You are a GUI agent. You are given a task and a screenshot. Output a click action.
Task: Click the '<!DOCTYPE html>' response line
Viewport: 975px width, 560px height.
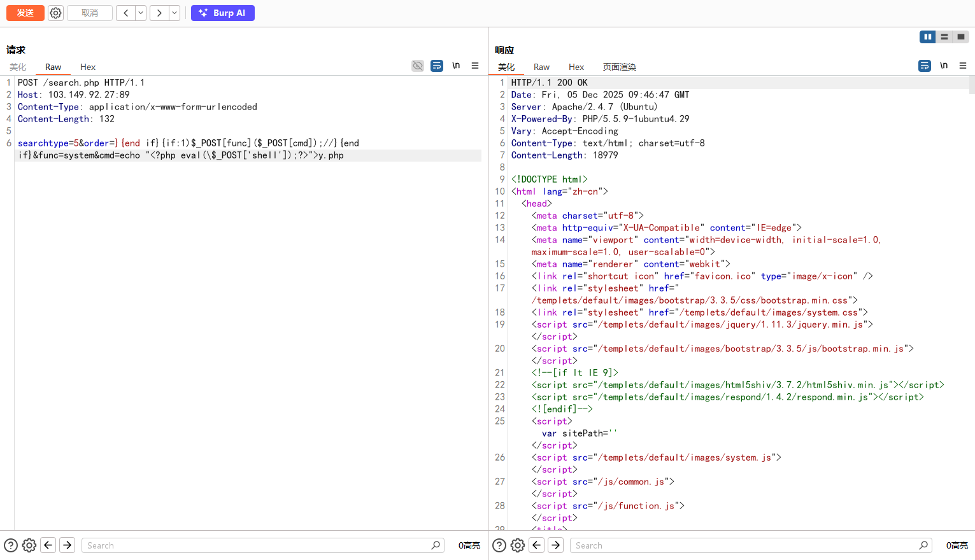point(550,179)
